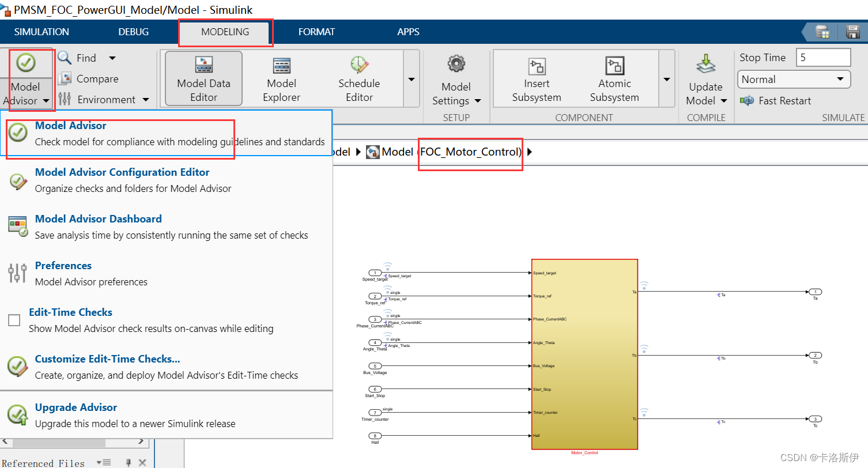Expand the Find dropdown arrow
Viewport: 868px width, 468px height.
[x=112, y=58]
